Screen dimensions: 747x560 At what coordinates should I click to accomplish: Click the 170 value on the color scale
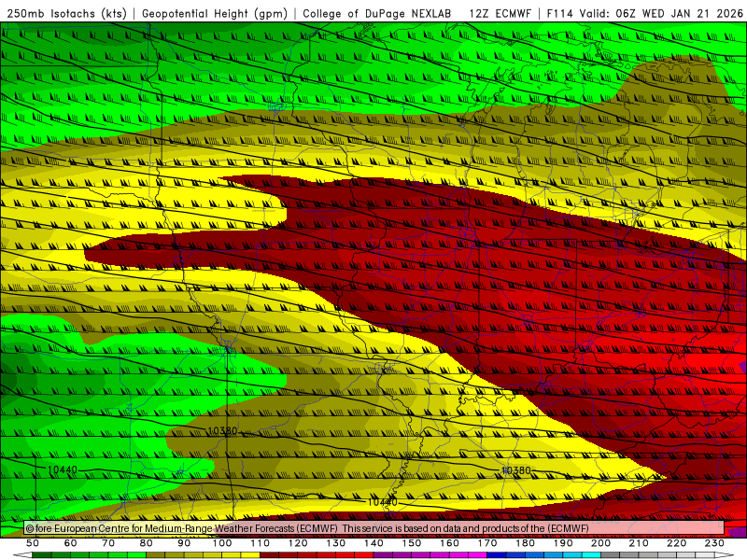click(x=487, y=543)
